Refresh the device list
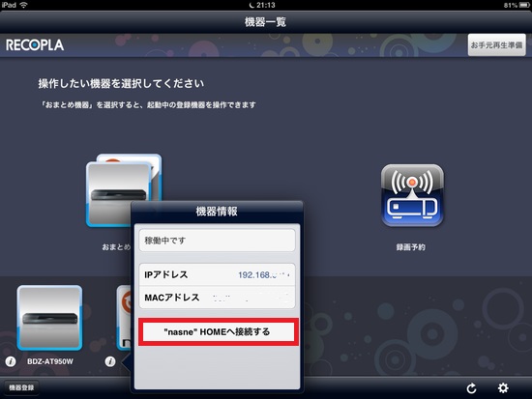Screen dimensions: 532x399 (x=471, y=388)
